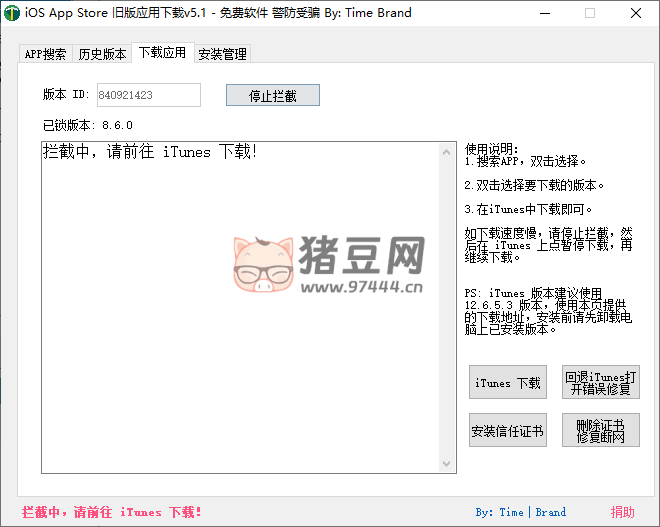Click the app icon in the title bar
The image size is (660, 527).
12,14
